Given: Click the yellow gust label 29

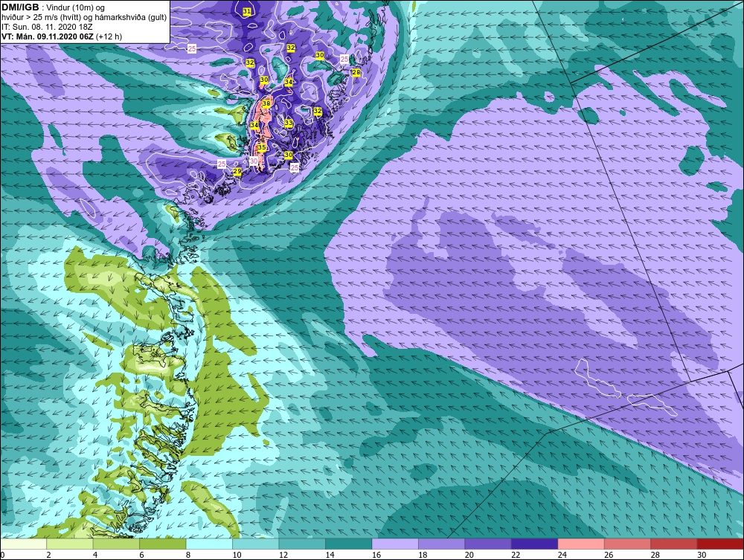Looking at the screenshot, I should tap(237, 171).
